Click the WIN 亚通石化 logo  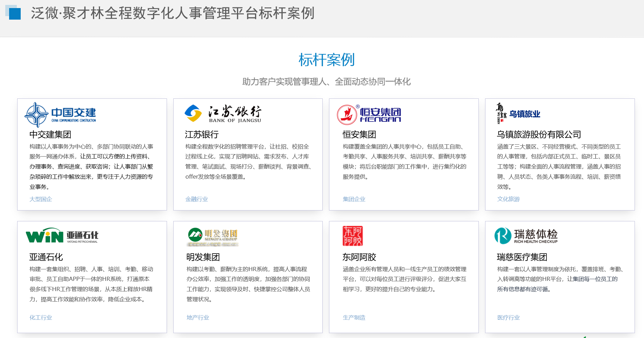[62, 235]
